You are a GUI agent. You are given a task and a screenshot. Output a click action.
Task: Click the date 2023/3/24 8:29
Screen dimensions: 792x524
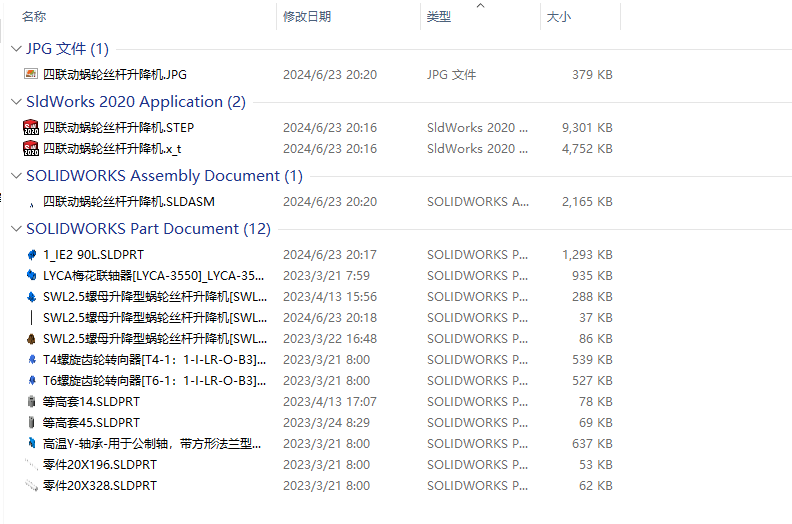(326, 422)
